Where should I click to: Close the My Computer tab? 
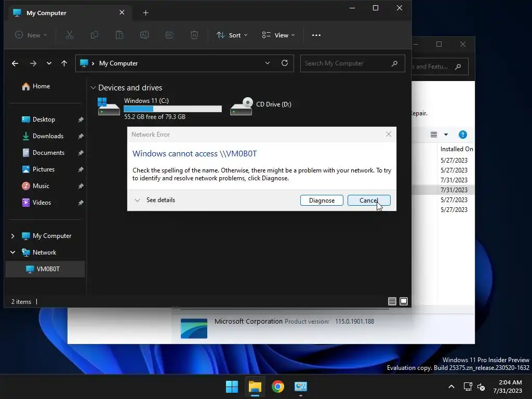click(122, 12)
